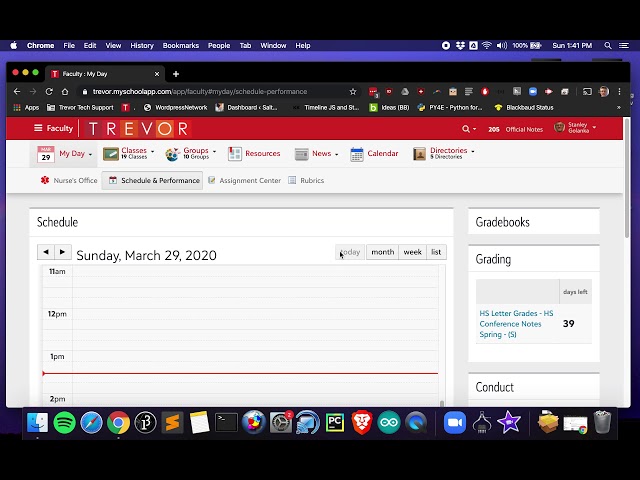The width and height of the screenshot is (640, 480).
Task: Open the History menu
Action: point(142,46)
